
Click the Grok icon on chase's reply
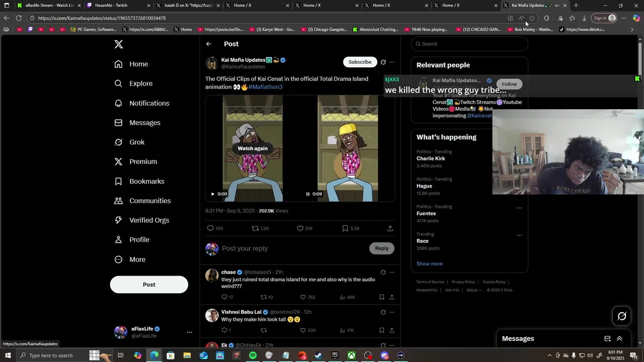pos(383,273)
